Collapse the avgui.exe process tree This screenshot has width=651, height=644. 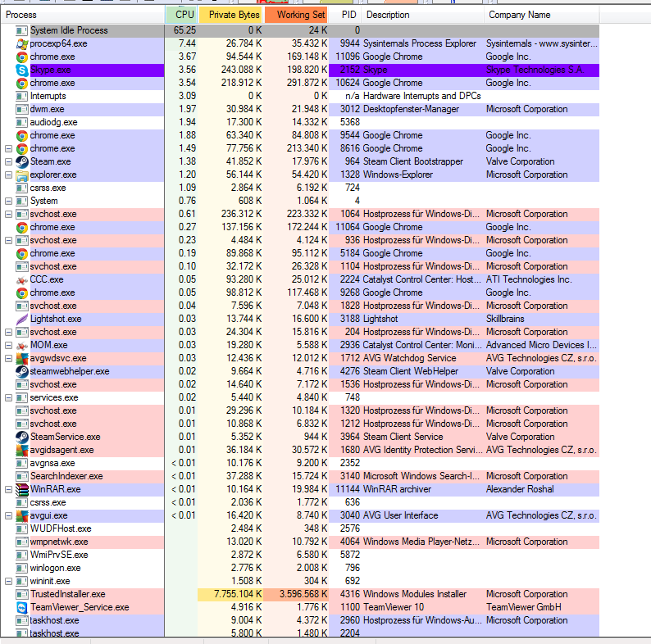[8, 516]
